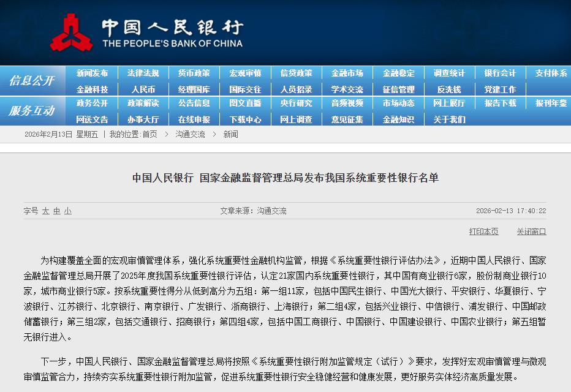
Task: Click the People's Bank of China red emblem
Action: point(71,32)
